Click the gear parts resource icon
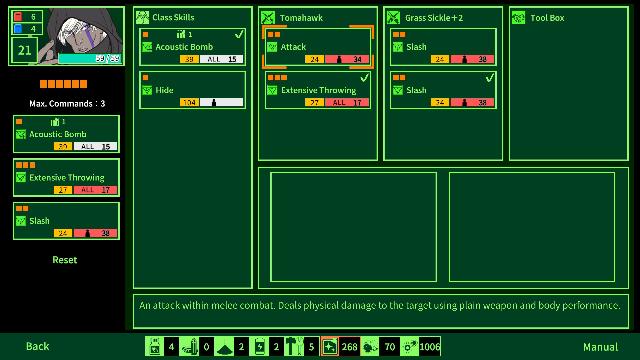The image size is (640, 360). point(409,347)
